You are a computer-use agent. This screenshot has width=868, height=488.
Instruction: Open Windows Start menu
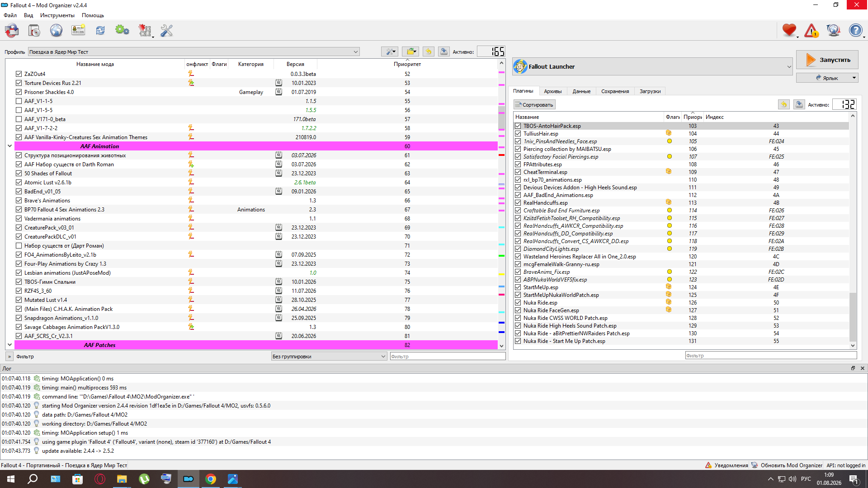click(11, 479)
